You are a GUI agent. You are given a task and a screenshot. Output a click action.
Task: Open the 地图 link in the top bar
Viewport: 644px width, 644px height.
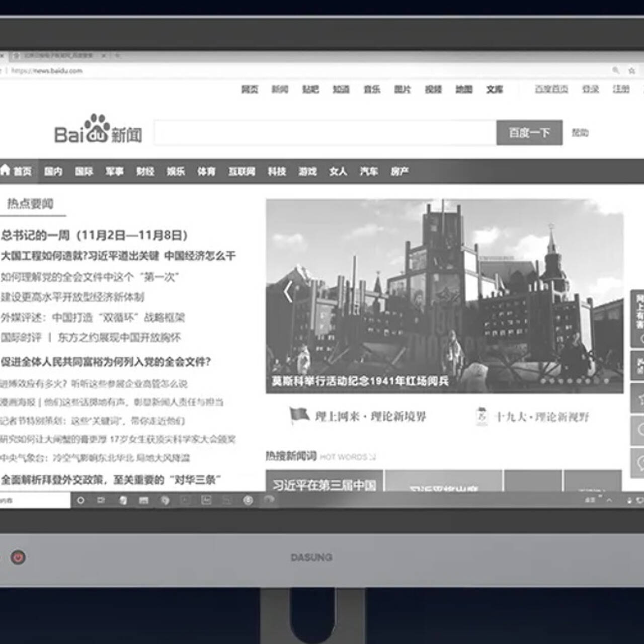click(464, 89)
